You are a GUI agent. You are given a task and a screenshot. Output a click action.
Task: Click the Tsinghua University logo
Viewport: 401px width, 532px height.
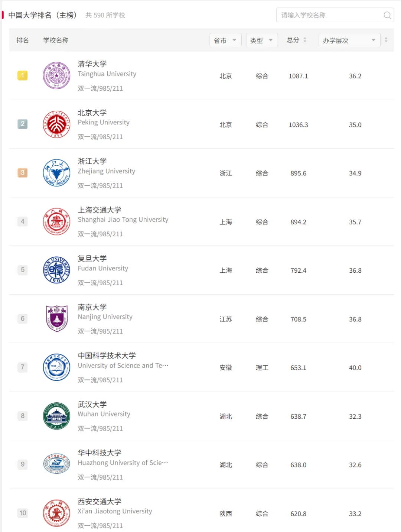[x=56, y=75]
